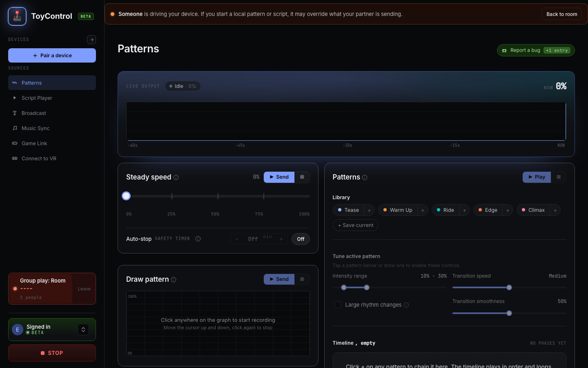Click the Transition smoothness slider handle
The height and width of the screenshot is (368, 588).
509,313
